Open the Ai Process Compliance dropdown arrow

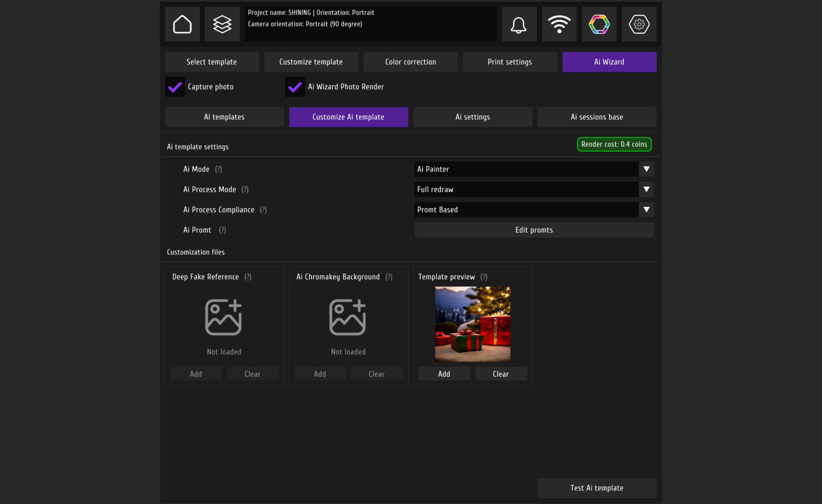pyautogui.click(x=646, y=210)
